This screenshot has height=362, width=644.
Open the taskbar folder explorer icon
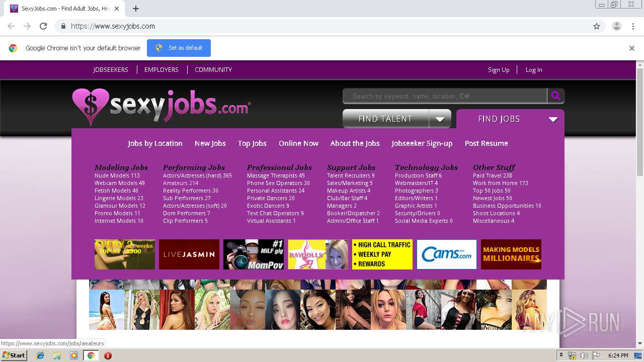57,355
